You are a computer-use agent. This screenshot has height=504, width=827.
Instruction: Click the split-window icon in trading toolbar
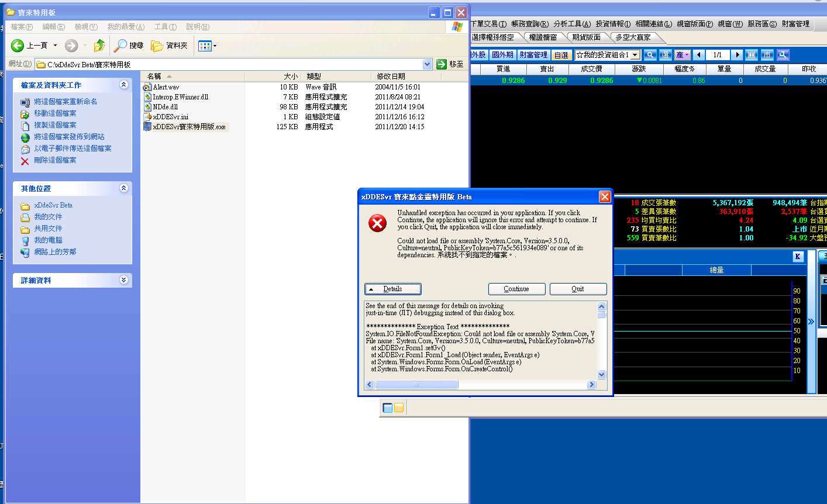(x=752, y=55)
